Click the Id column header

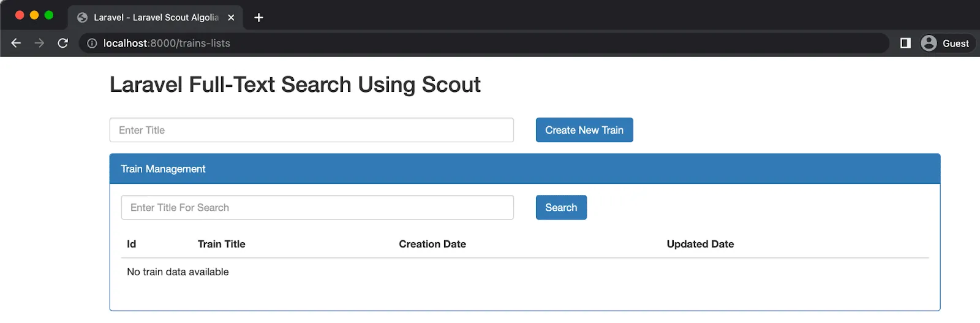[131, 244]
